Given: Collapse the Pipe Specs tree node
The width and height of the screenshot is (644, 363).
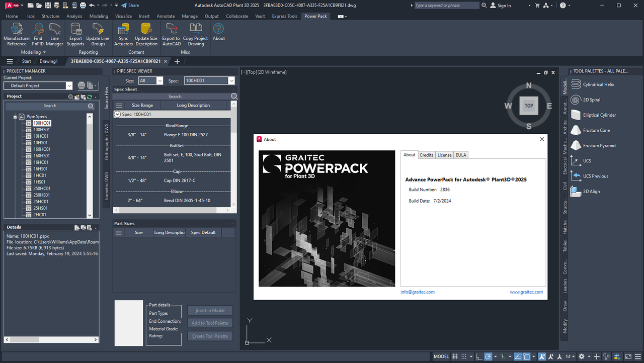Looking at the screenshot, I should click(16, 117).
